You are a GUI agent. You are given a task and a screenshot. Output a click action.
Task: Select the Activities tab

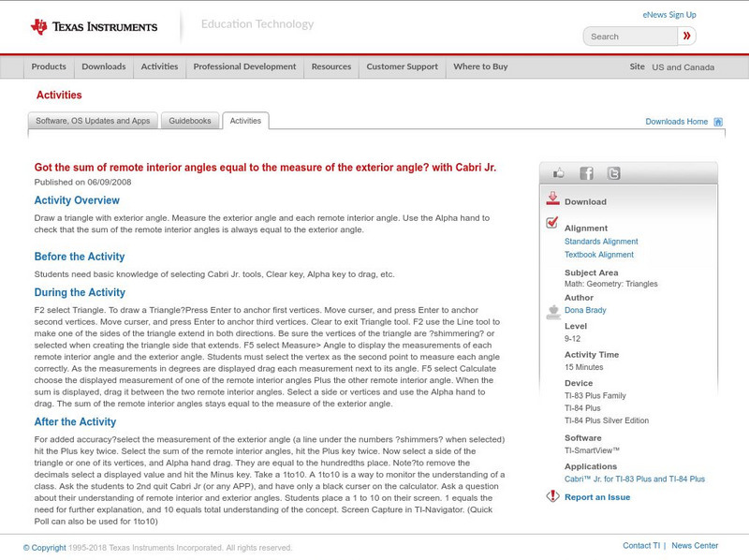tap(245, 121)
